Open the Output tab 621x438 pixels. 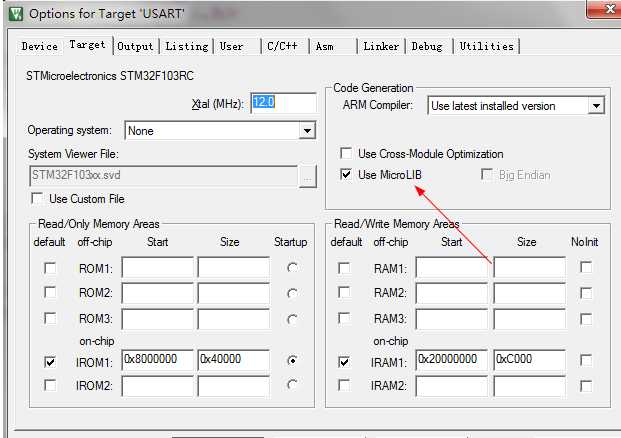[135, 46]
